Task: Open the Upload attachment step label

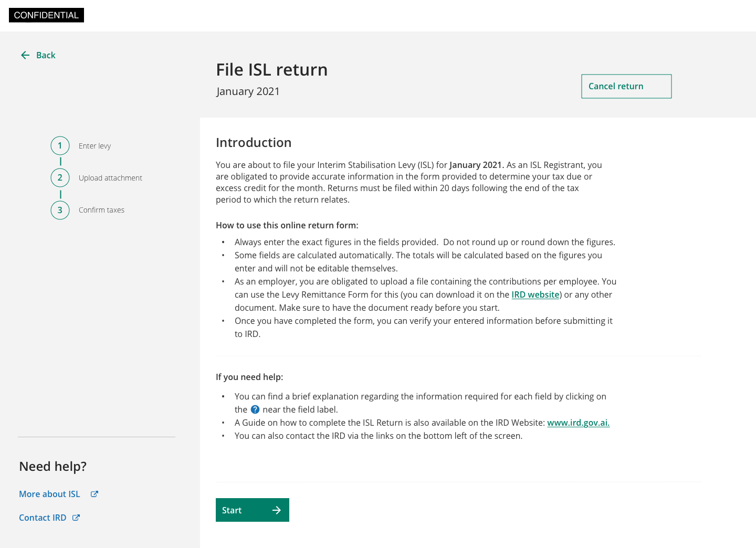Action: click(110, 178)
